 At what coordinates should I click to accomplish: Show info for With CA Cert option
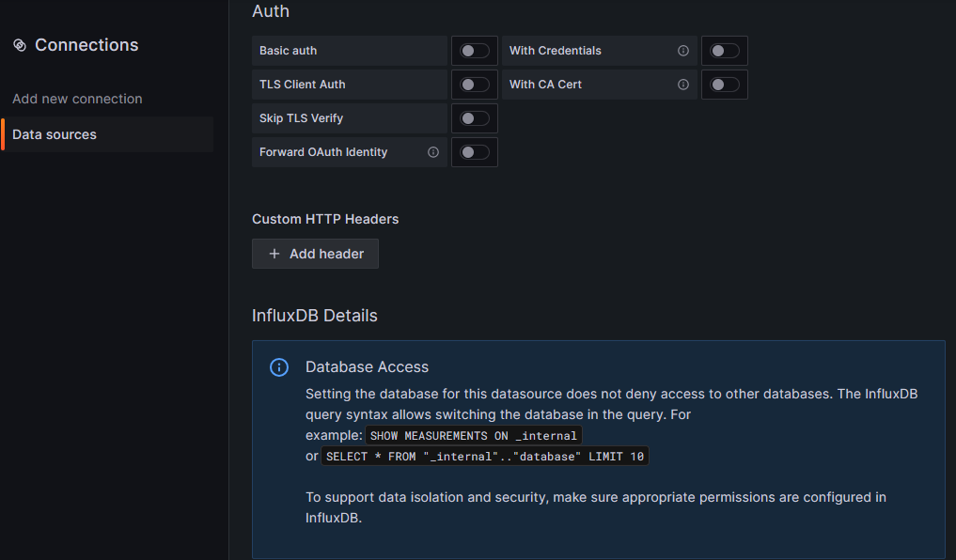click(682, 85)
